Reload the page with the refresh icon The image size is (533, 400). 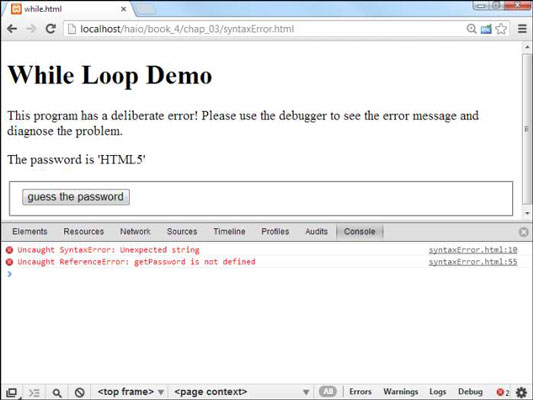[x=51, y=29]
